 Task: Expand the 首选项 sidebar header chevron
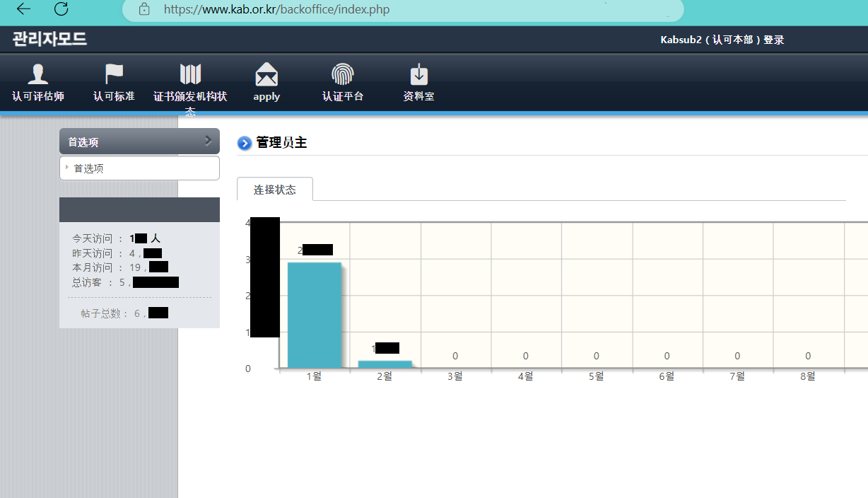point(208,141)
